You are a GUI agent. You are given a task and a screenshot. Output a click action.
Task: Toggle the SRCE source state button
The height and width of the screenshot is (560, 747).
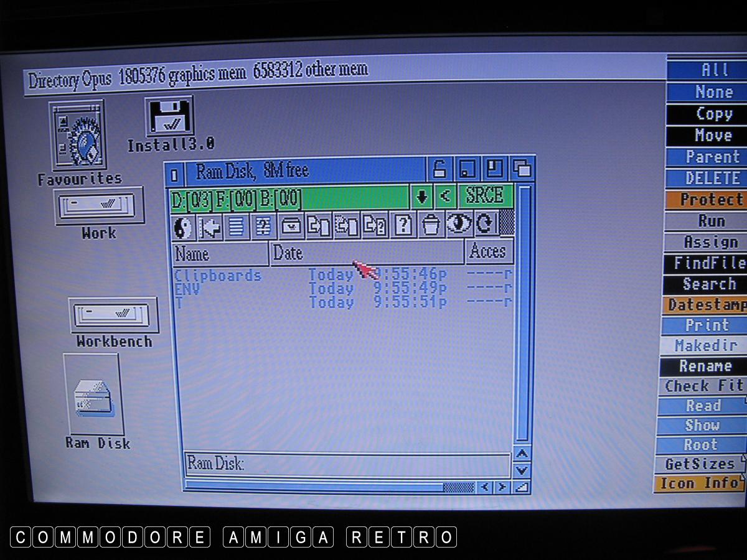[x=486, y=197]
